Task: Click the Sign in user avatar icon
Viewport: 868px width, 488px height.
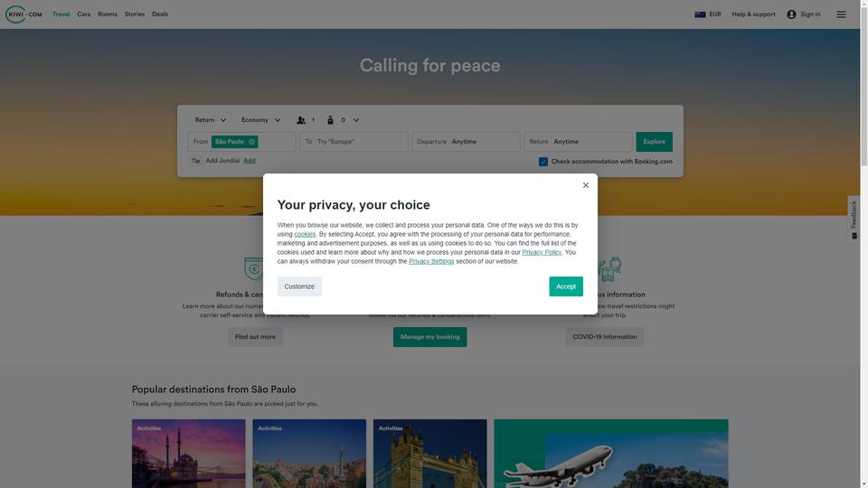Action: coord(791,14)
